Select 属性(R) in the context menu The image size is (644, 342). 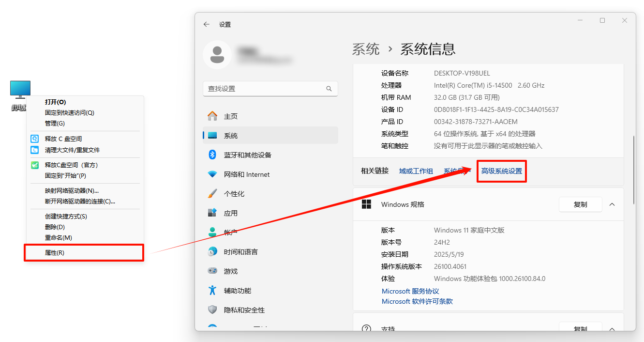click(x=55, y=253)
